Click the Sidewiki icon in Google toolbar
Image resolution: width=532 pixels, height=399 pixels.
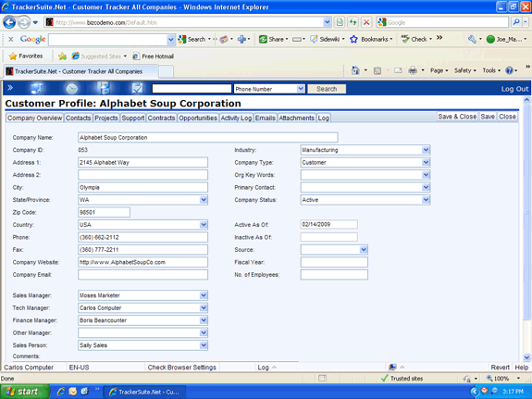pyautogui.click(x=314, y=39)
